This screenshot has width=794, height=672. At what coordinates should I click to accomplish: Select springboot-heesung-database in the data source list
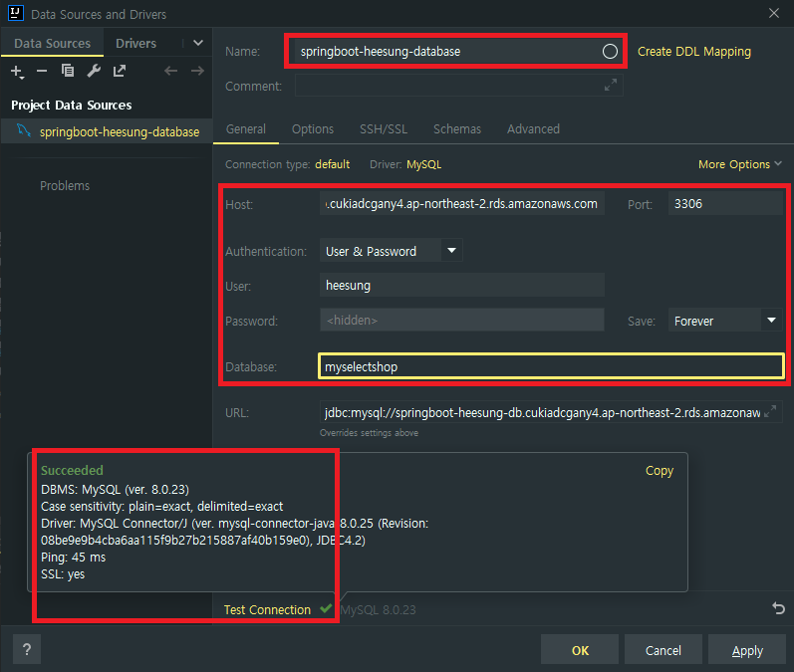[x=107, y=131]
